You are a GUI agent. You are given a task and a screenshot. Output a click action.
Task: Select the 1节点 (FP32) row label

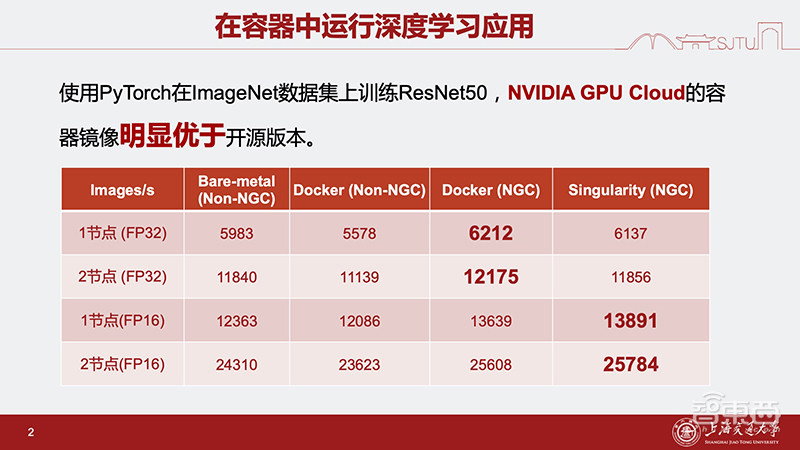(x=122, y=234)
